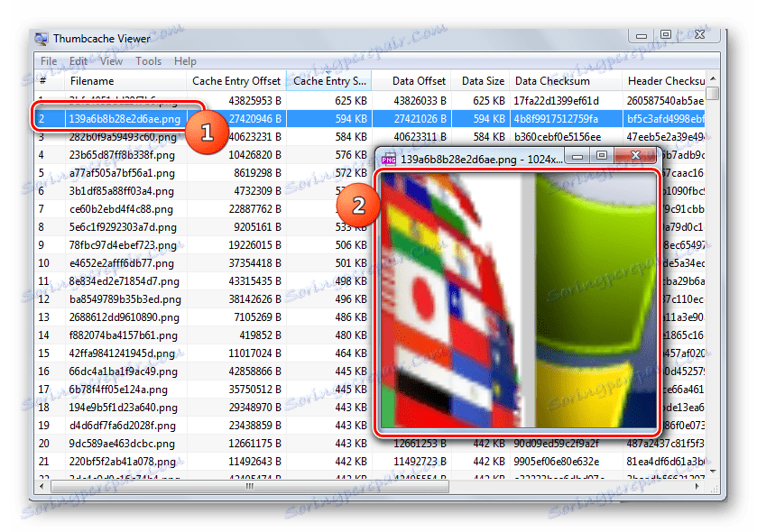Image resolution: width=757 pixels, height=532 pixels.
Task: Open the Edit menu
Action: pyautogui.click(x=78, y=61)
